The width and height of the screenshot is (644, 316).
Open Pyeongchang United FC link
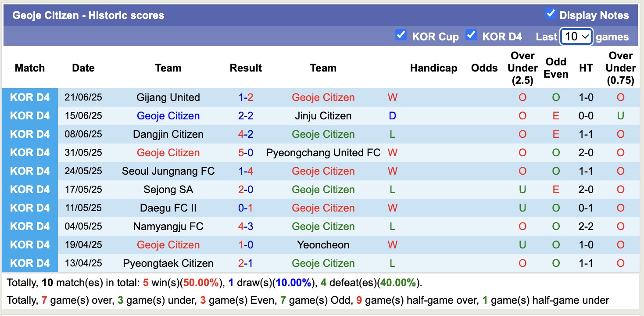tap(323, 153)
